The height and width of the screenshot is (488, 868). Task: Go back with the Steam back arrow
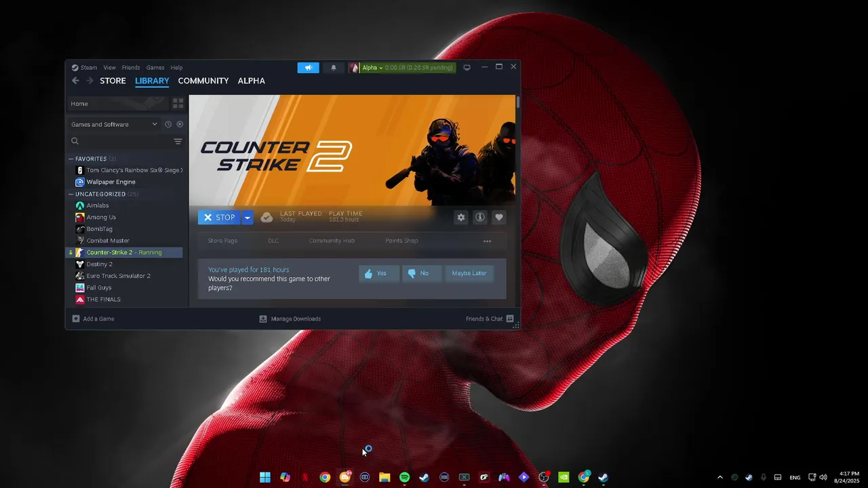coord(75,81)
